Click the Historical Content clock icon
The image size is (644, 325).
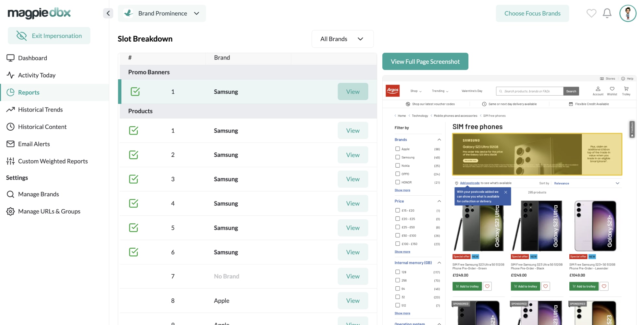click(x=10, y=127)
